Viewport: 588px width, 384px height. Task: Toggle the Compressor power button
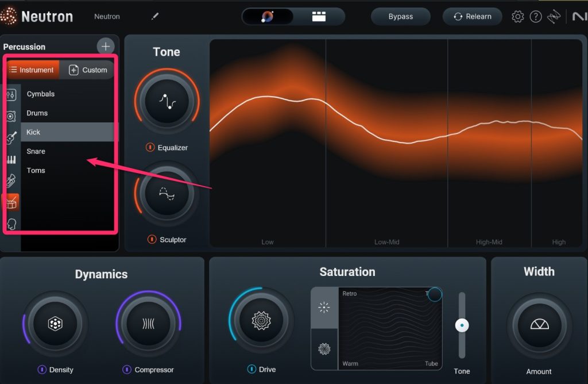coord(127,370)
